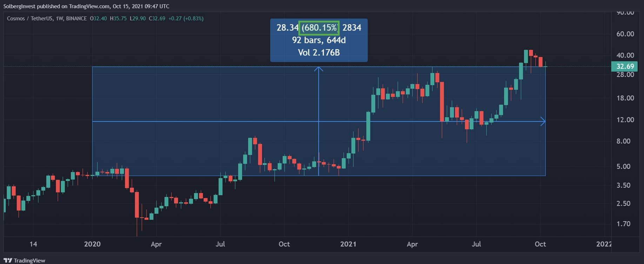
Task: Click the TradingView watermark text
Action: tap(29, 260)
